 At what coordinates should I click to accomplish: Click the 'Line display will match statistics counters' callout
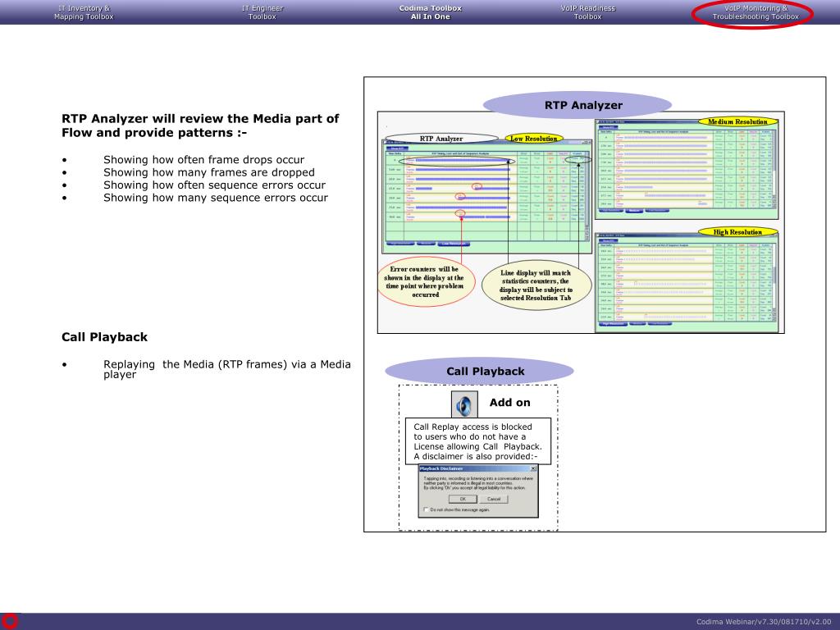tap(536, 285)
